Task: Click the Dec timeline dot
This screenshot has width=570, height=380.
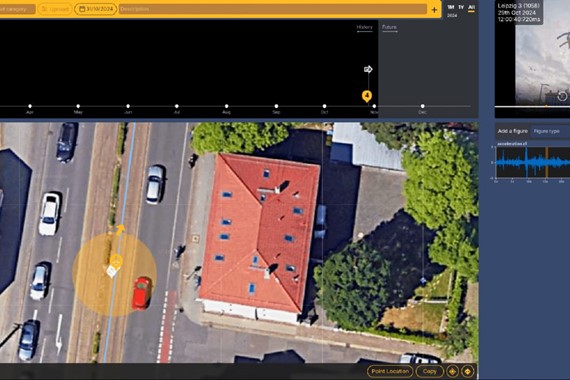Action: (x=422, y=106)
